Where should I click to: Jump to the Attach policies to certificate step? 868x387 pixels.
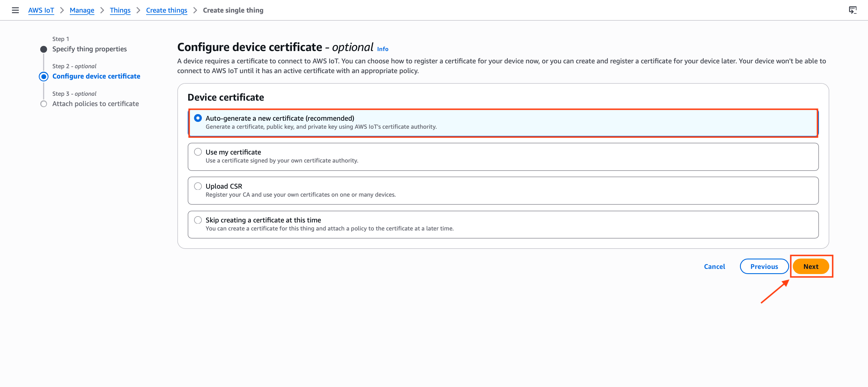point(95,104)
